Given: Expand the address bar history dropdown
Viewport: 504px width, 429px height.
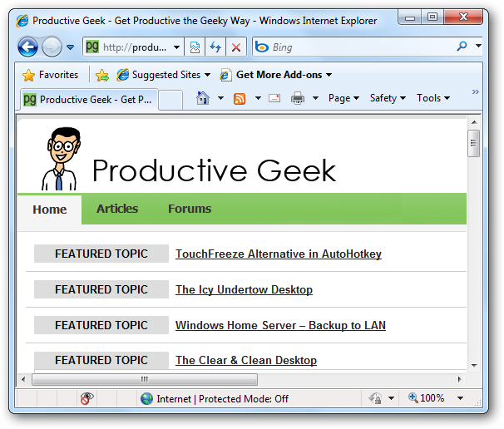Looking at the screenshot, I should [176, 47].
